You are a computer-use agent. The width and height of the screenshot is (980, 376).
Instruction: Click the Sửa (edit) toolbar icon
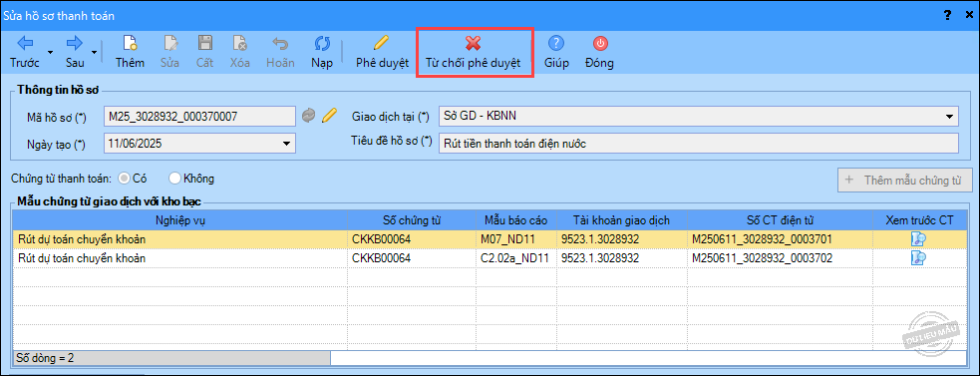tap(170, 43)
